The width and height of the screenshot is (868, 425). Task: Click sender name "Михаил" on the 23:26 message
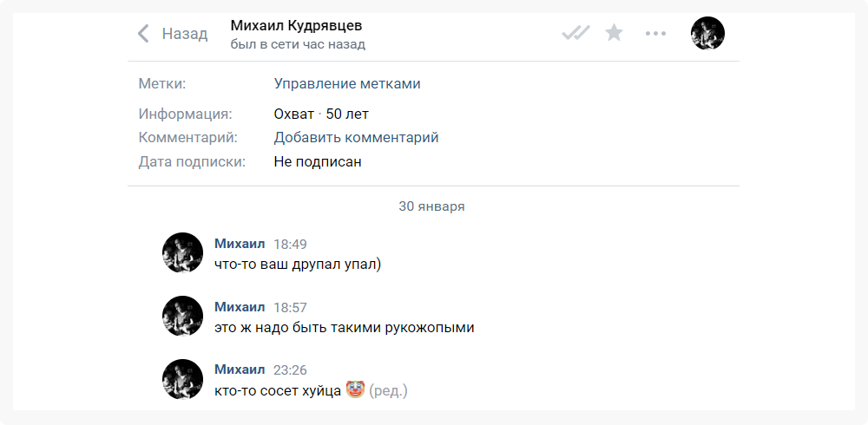tap(240, 370)
